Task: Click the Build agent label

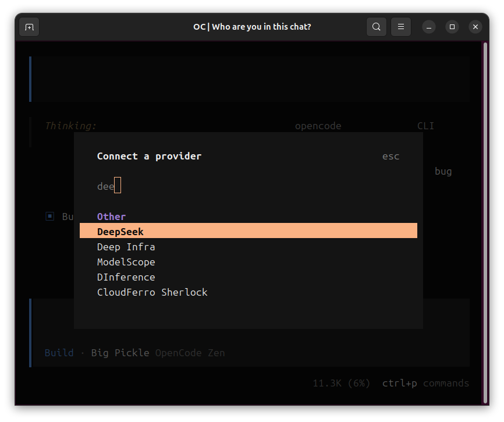Action: [x=59, y=353]
